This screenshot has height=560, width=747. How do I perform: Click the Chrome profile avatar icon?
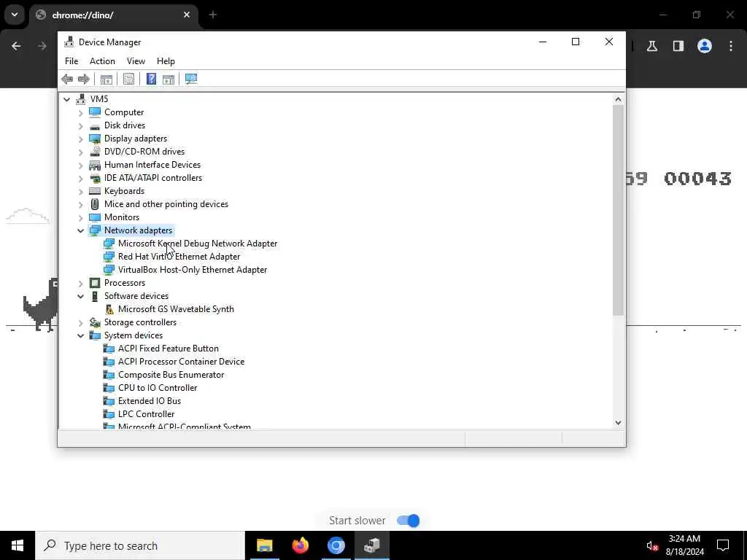pos(705,46)
